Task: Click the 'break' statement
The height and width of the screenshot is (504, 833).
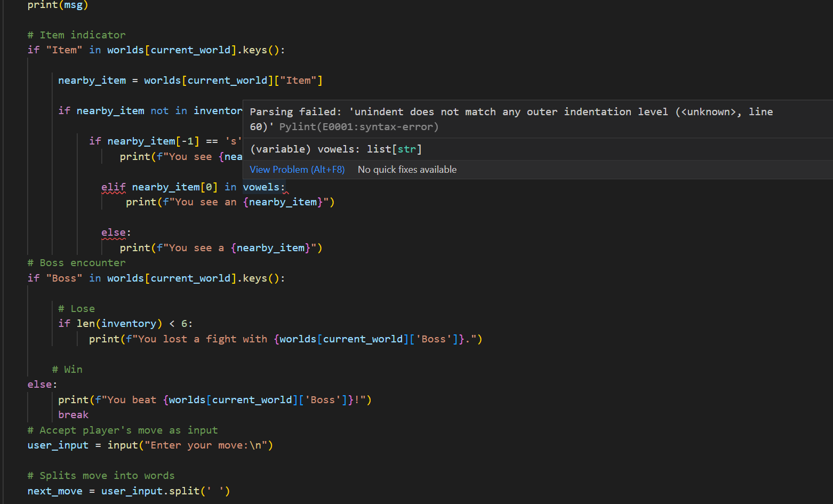Action: [74, 415]
